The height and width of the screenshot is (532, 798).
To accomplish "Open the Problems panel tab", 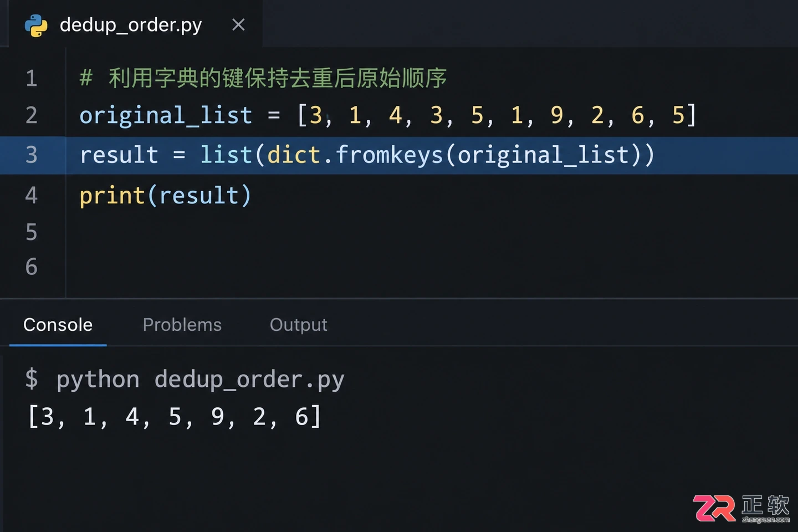I will (182, 325).
